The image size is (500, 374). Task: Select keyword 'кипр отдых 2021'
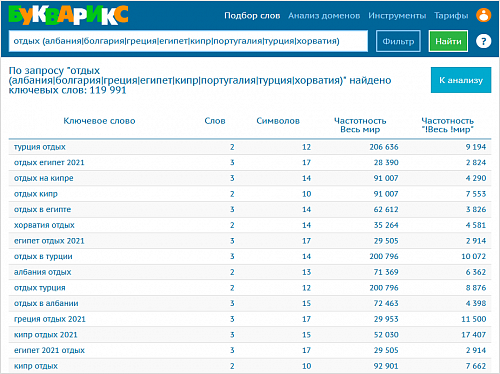[45, 335]
